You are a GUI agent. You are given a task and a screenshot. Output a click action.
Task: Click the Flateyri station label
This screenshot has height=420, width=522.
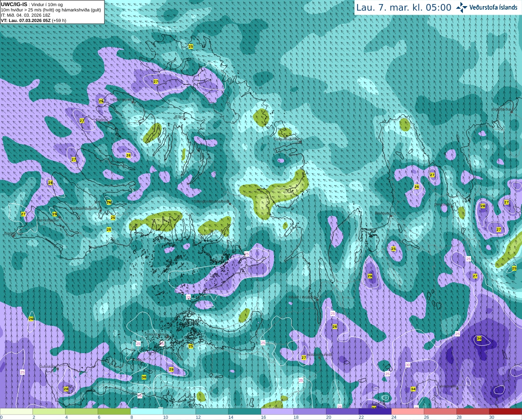tap(102, 120)
